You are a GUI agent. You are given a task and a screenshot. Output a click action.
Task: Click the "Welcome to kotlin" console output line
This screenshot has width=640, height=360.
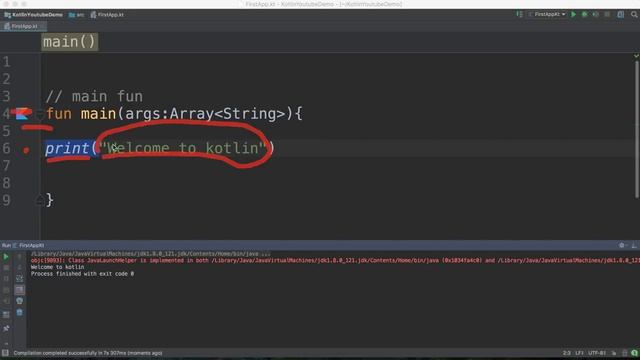click(x=58, y=267)
